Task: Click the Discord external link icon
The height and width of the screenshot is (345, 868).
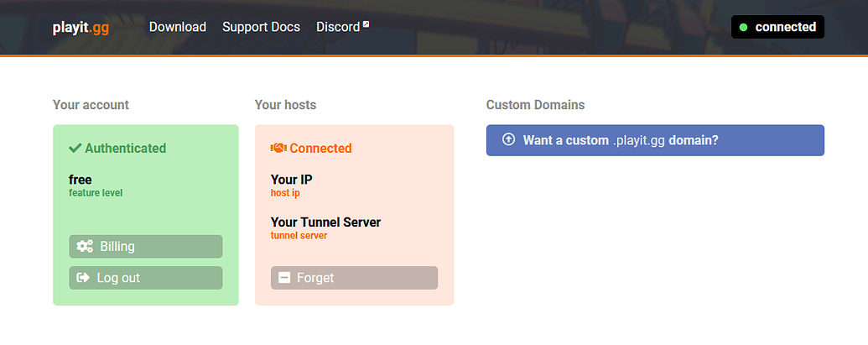Action: 366,24
